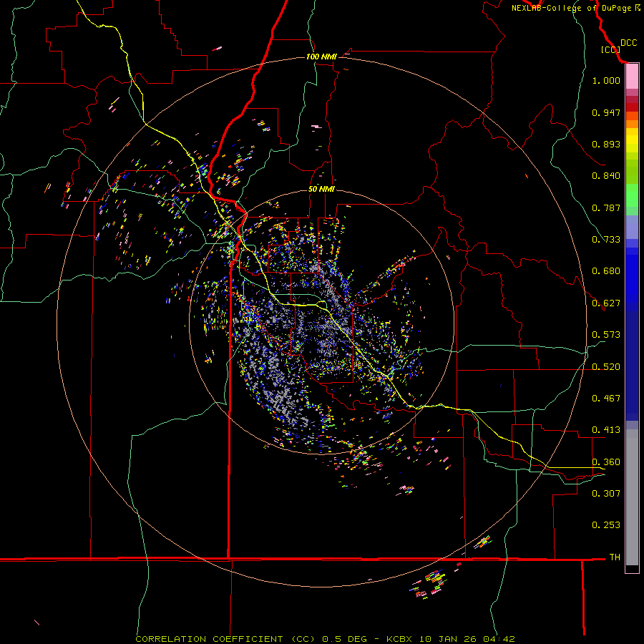Screen dimensions: 644x644
Task: Click the 0.787 scale value
Action: tap(606, 208)
